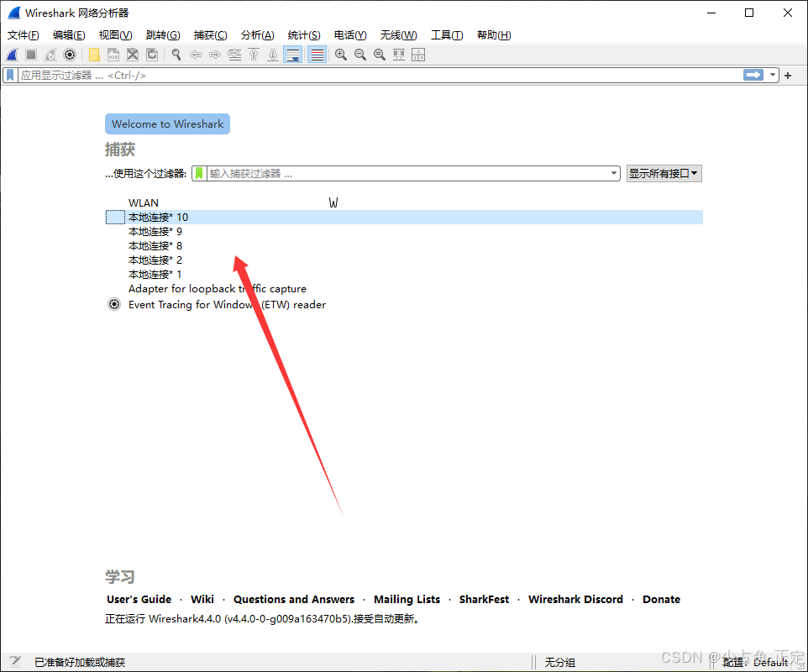Screen dimensions: 808x672
Task: Open the 无线(W) menu
Action: coord(398,35)
